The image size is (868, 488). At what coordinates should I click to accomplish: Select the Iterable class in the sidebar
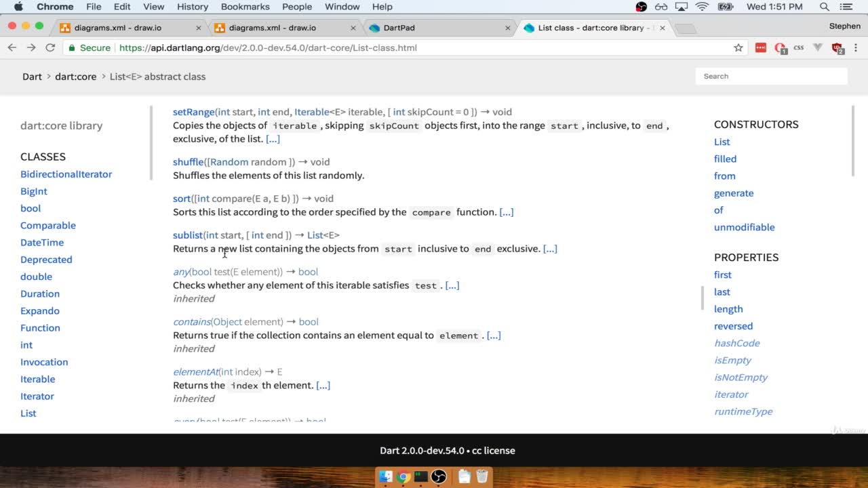pyautogui.click(x=38, y=379)
